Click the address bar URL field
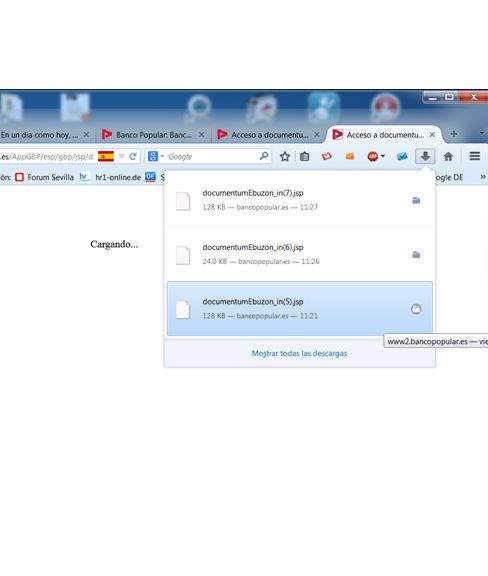The height and width of the screenshot is (576, 488). tap(47, 156)
